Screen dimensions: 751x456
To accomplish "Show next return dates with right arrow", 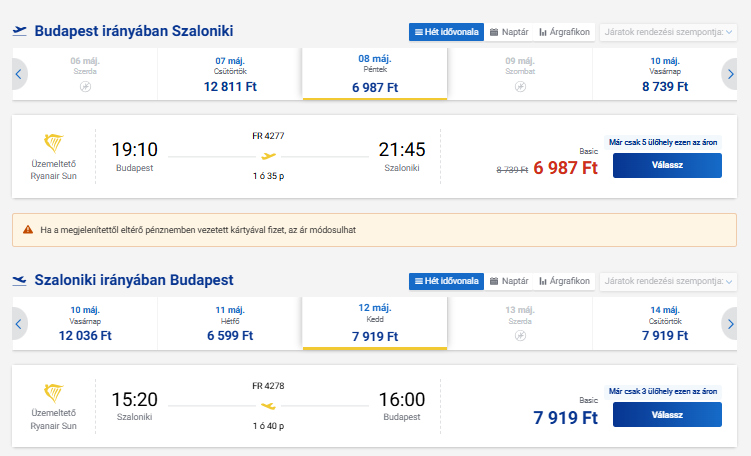I will [731, 322].
